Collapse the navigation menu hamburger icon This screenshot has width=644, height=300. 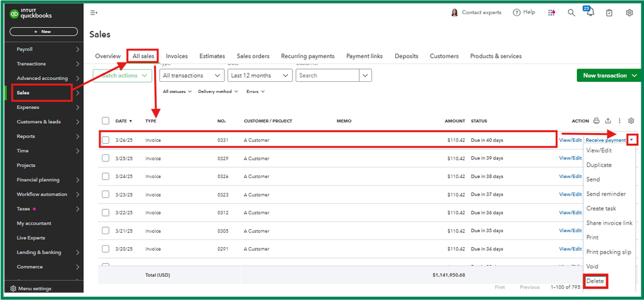[x=93, y=13]
